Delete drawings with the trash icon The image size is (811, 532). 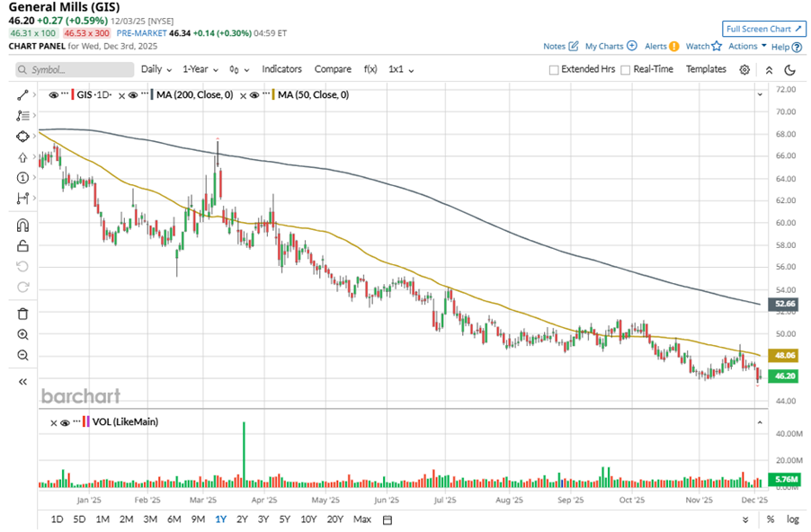[22, 314]
